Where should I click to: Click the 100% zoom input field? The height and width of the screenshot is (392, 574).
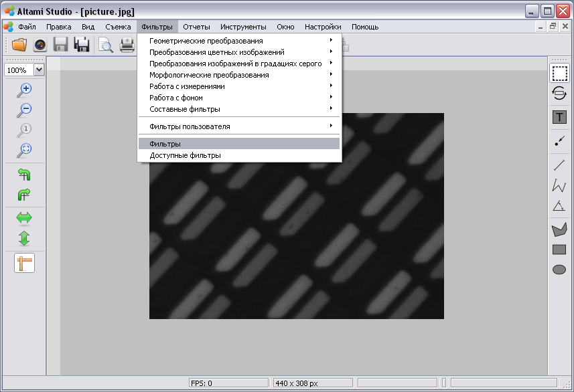19,70
